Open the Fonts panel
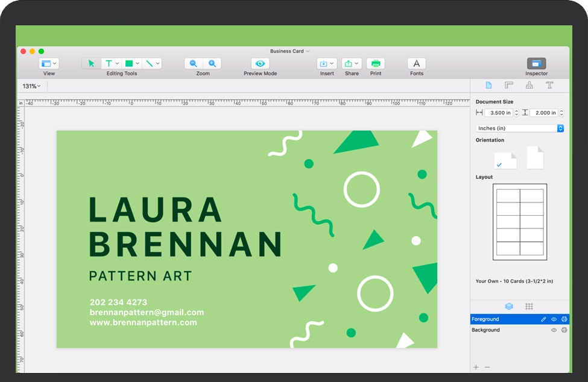 417,63
